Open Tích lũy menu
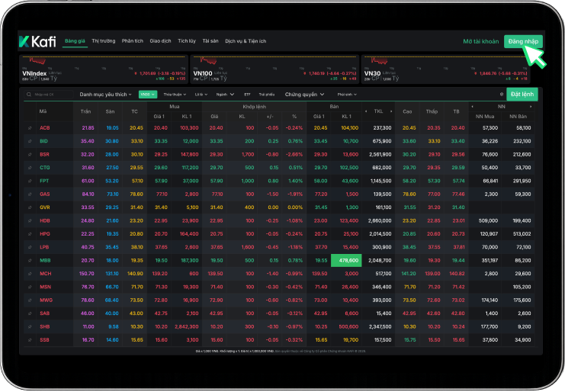Image resolution: width=565 pixels, height=392 pixels. pyautogui.click(x=187, y=41)
